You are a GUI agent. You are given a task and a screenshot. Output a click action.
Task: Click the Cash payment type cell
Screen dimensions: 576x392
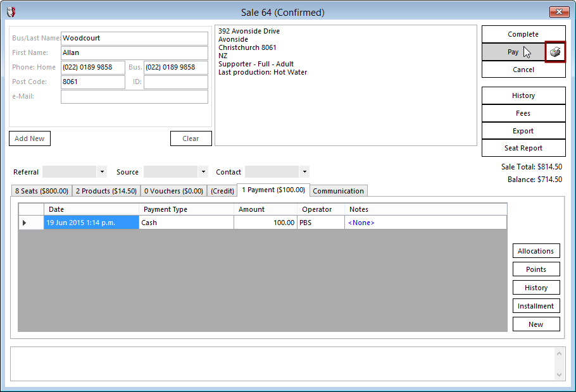click(186, 223)
